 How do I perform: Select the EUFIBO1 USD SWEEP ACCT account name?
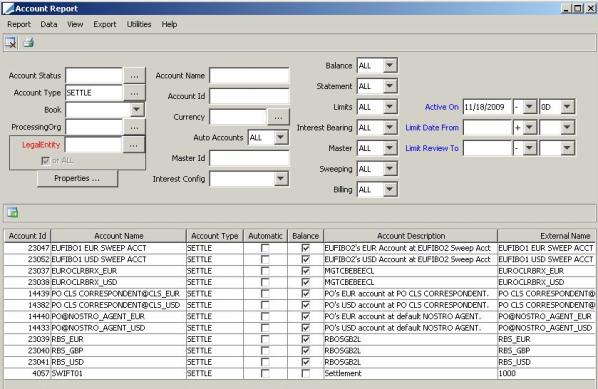point(119,259)
